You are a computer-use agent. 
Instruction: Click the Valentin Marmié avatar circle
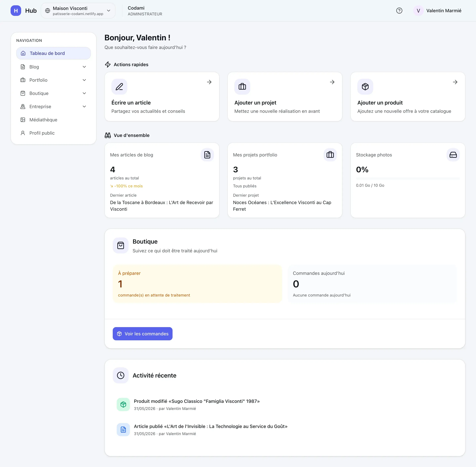pos(418,11)
